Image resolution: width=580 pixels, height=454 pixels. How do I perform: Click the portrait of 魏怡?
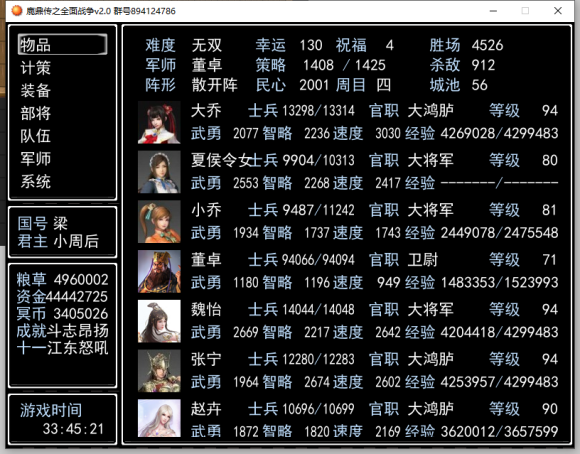(159, 321)
